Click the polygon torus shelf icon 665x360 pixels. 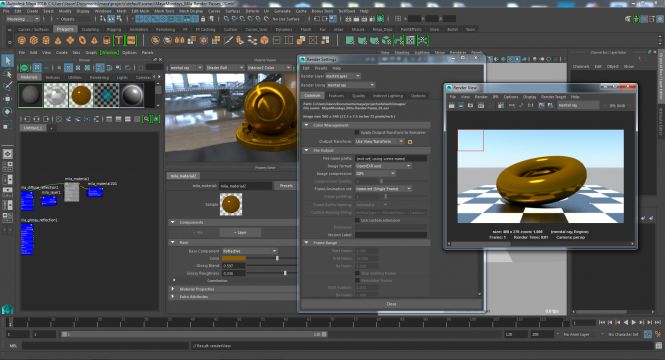(82, 41)
